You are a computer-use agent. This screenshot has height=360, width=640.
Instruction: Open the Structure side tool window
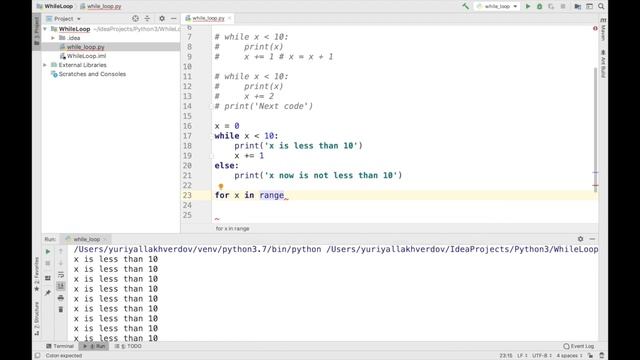tap(37, 318)
